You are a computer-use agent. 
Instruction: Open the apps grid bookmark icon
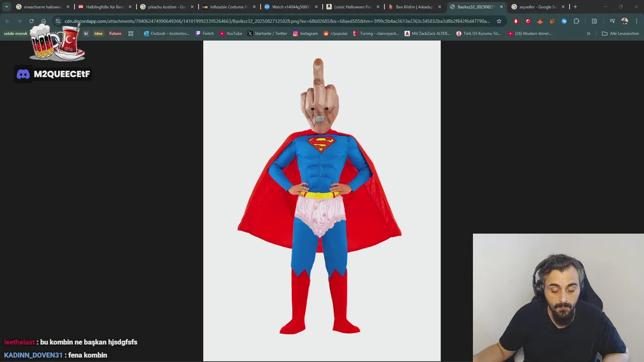pyautogui.click(x=131, y=34)
